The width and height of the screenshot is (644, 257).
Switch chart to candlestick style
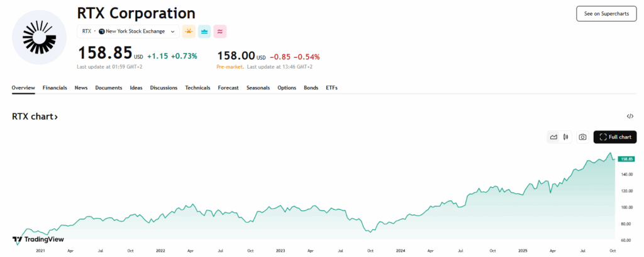pos(566,137)
